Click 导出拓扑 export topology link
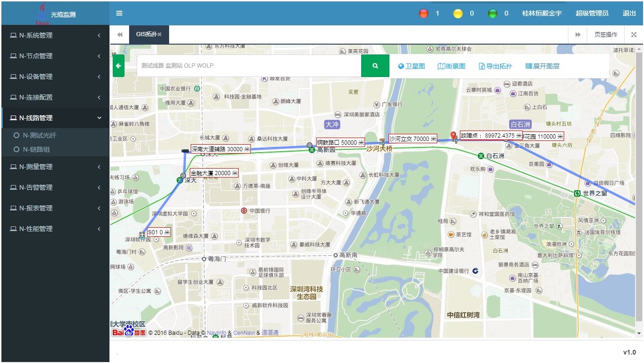The image size is (644, 363). (x=496, y=66)
